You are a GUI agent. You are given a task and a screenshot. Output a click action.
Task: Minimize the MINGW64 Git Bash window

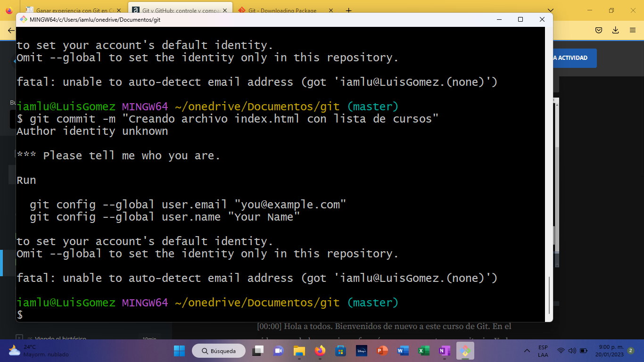tap(499, 19)
